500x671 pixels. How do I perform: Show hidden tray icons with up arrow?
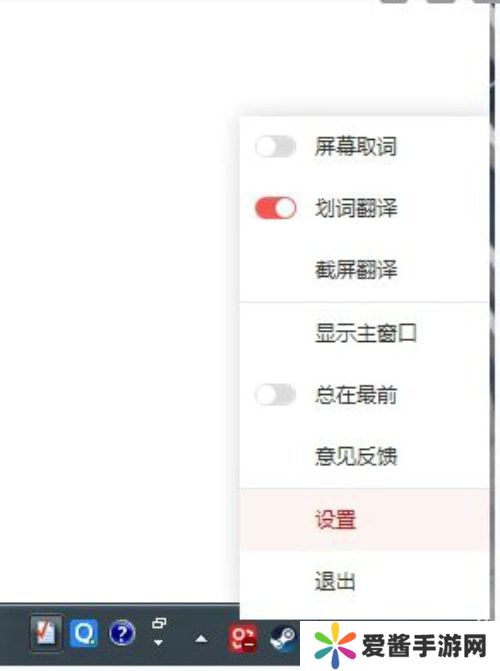pyautogui.click(x=201, y=639)
